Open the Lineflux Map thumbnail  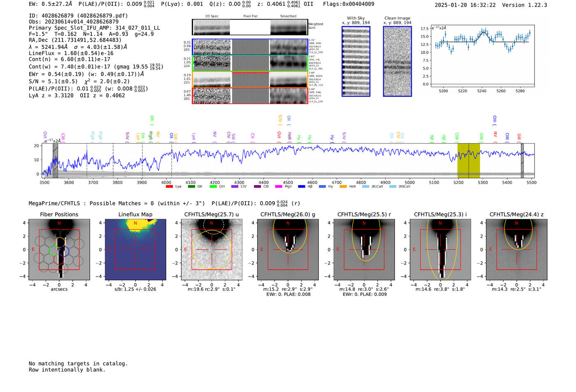pos(135,249)
